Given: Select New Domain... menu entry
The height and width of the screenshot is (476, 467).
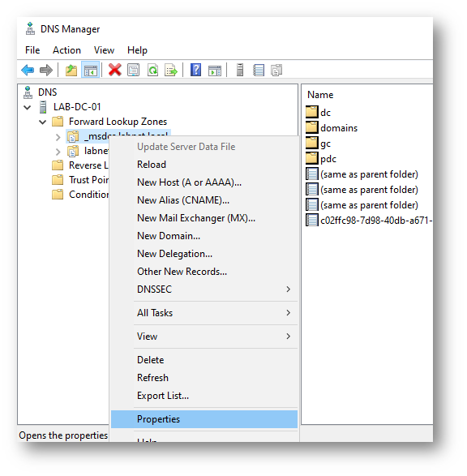Looking at the screenshot, I should coord(204,236).
